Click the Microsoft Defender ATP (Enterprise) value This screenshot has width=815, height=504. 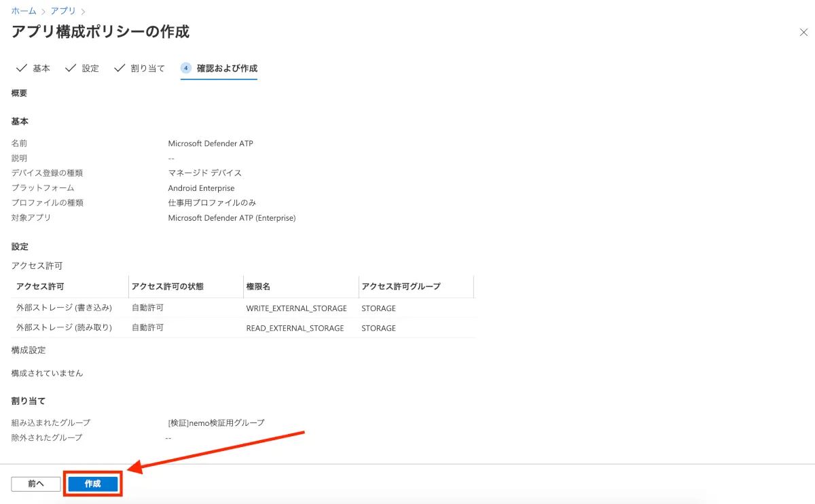click(232, 218)
